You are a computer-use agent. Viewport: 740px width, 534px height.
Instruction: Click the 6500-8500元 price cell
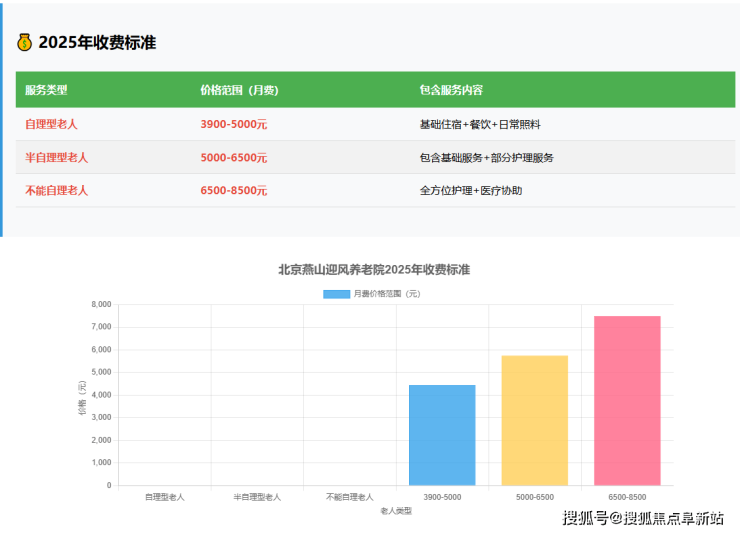pyautogui.click(x=233, y=190)
